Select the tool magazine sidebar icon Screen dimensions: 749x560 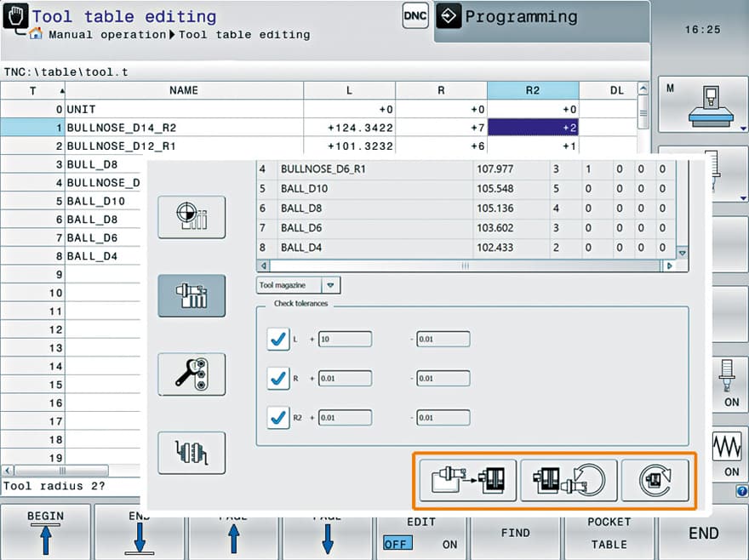192,295
